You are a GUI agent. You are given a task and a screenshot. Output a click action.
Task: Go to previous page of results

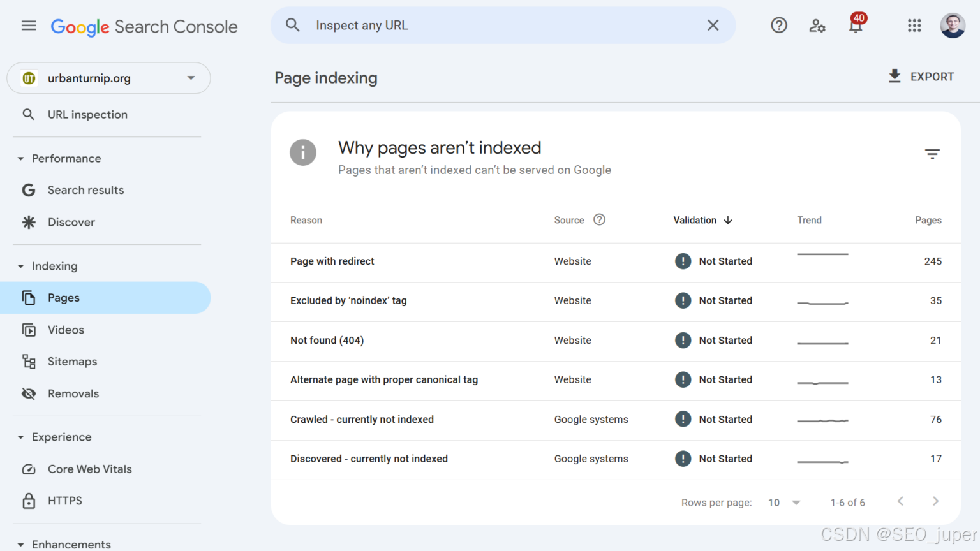click(900, 501)
